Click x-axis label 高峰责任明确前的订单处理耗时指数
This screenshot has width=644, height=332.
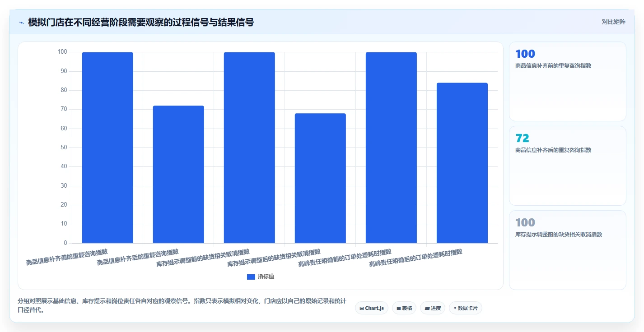point(345,258)
